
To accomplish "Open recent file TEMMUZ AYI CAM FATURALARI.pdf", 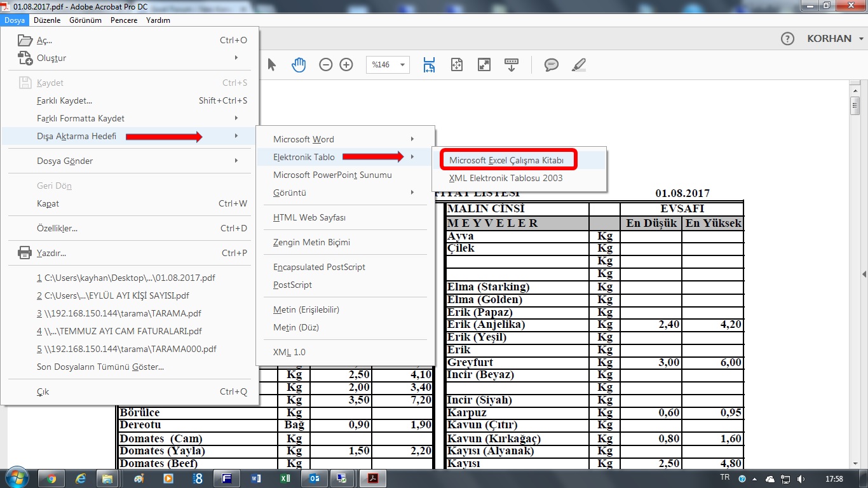I will tap(130, 331).
